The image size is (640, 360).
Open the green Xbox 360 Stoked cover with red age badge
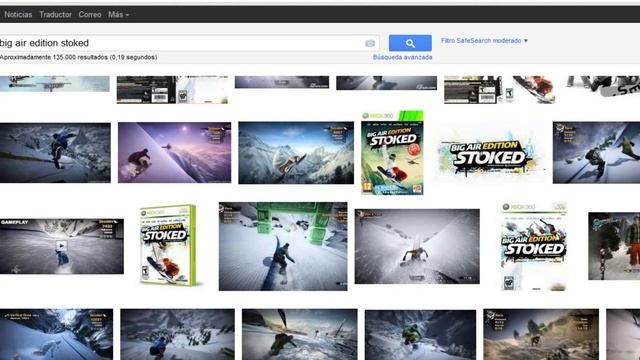(392, 153)
